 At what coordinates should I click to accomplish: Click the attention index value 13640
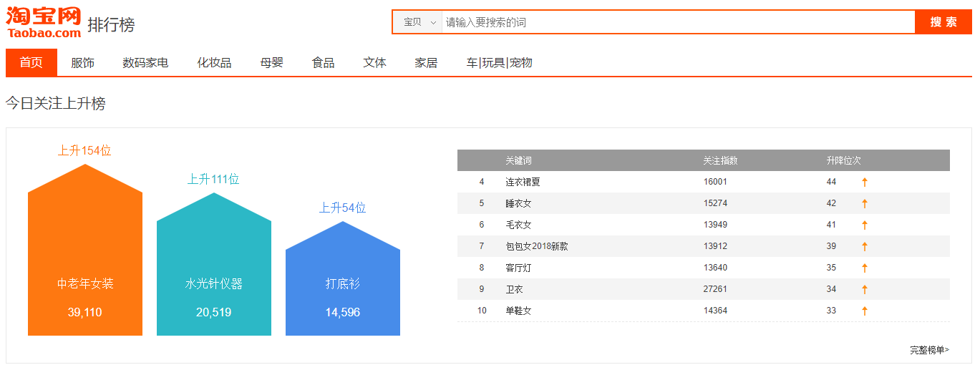[x=715, y=268]
